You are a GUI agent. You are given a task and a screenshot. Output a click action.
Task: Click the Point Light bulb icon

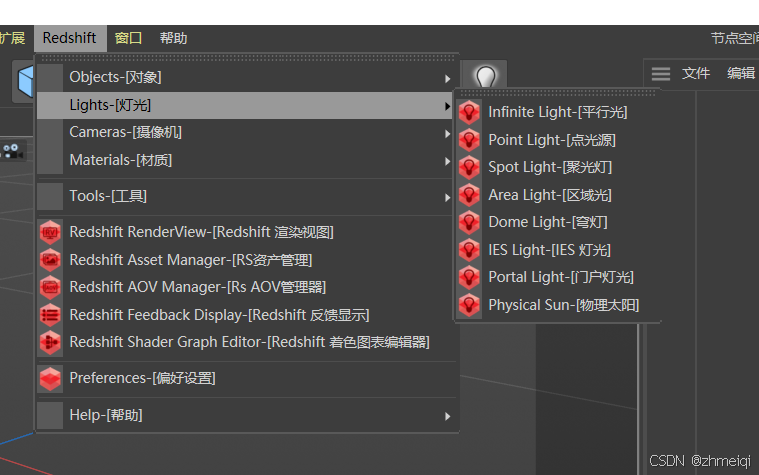point(469,140)
